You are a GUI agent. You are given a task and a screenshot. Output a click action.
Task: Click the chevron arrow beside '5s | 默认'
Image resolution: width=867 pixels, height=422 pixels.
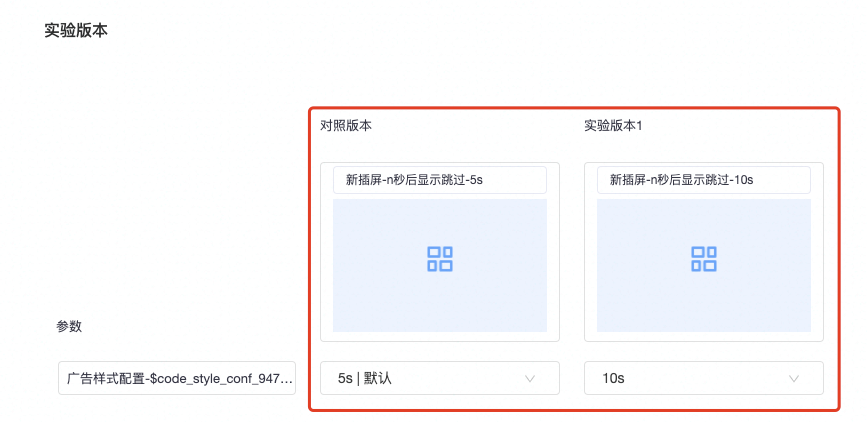[530, 379]
